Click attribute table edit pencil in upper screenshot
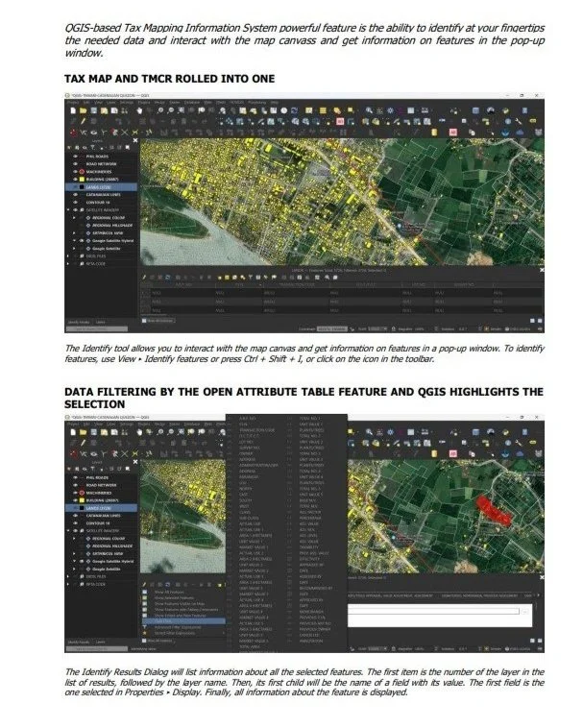 (x=144, y=278)
